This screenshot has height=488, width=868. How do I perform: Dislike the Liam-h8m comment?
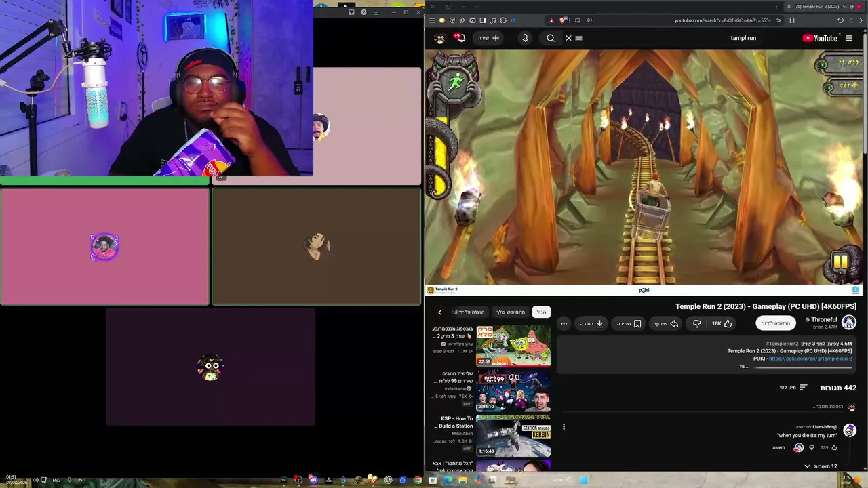(x=812, y=447)
